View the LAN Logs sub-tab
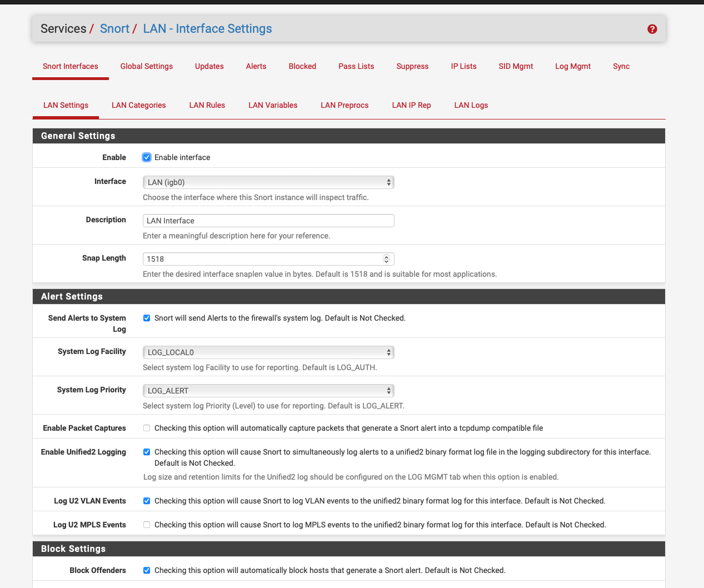This screenshot has height=588, width=704. pos(471,105)
